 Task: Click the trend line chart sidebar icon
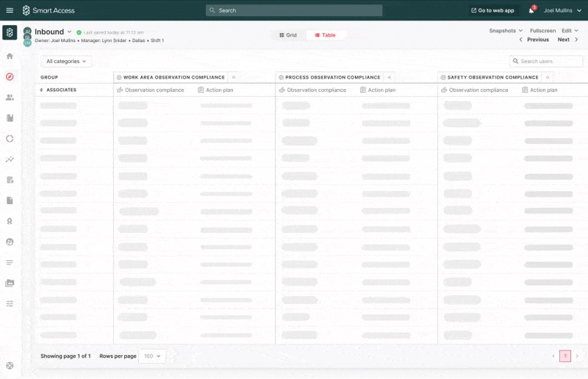pos(10,159)
